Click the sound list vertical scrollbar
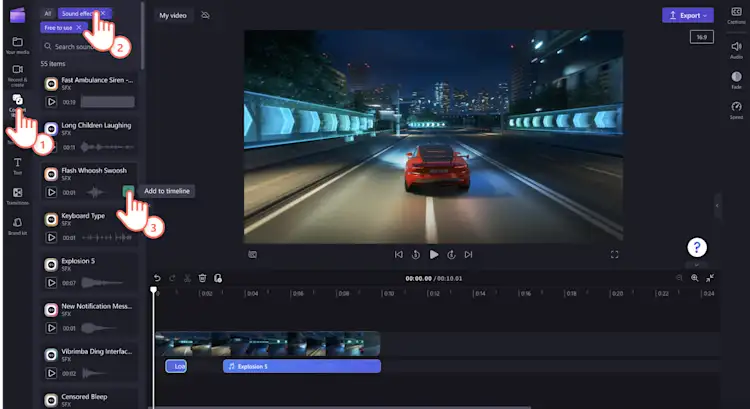The height and width of the screenshot is (409, 750). 143,36
